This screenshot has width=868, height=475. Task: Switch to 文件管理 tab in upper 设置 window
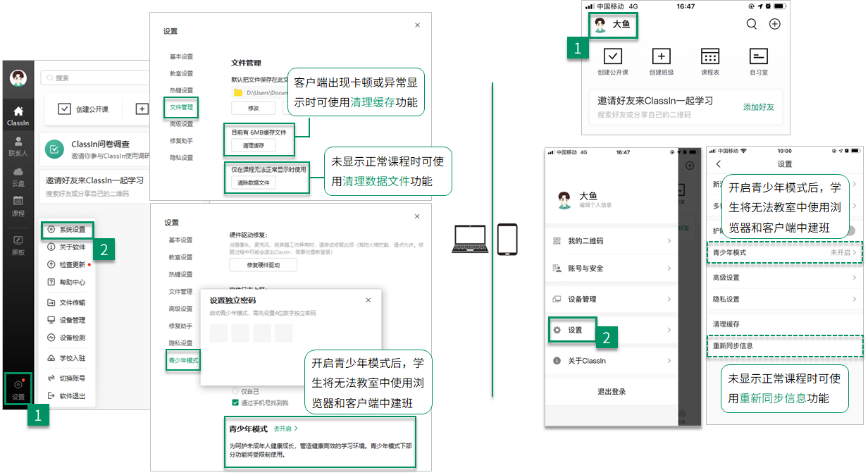(x=181, y=107)
